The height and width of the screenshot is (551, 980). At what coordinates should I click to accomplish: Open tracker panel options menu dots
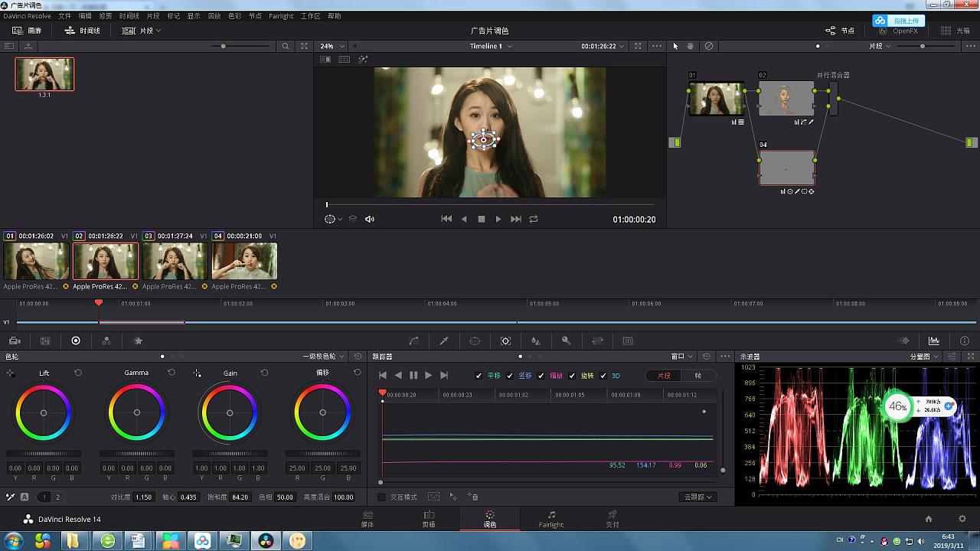725,357
